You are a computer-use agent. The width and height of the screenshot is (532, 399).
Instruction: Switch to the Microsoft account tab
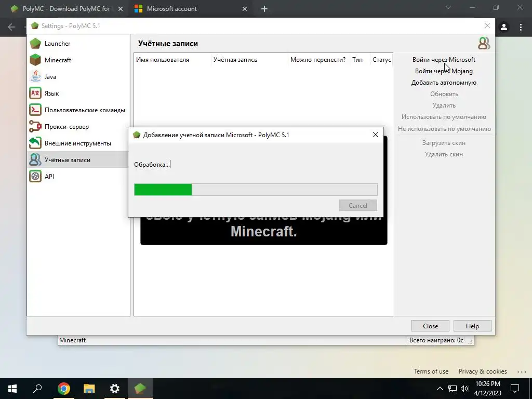191,9
